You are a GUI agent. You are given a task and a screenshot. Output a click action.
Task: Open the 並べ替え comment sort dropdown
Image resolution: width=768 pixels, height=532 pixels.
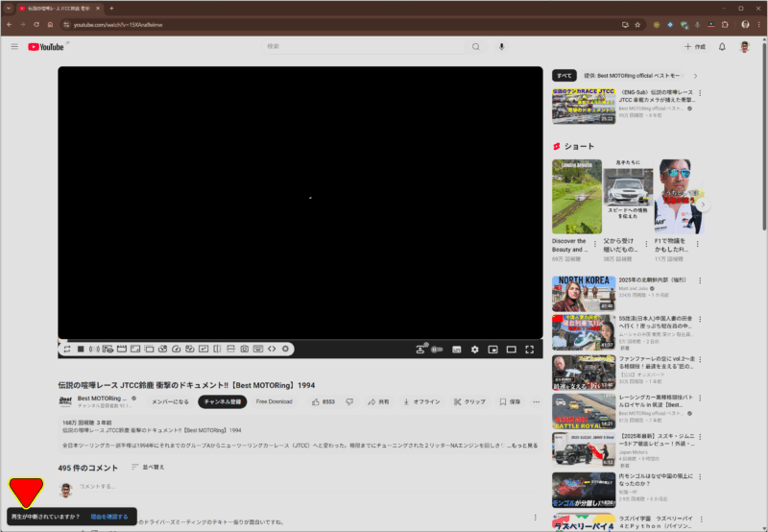pyautogui.click(x=148, y=468)
